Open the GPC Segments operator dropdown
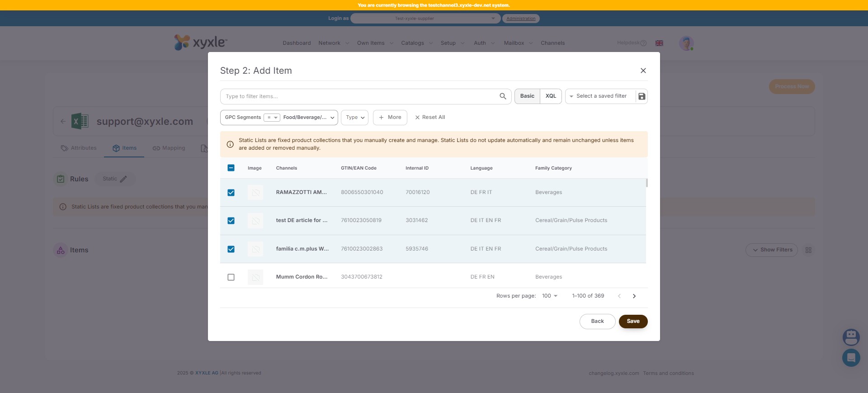The image size is (868, 393). pyautogui.click(x=272, y=118)
